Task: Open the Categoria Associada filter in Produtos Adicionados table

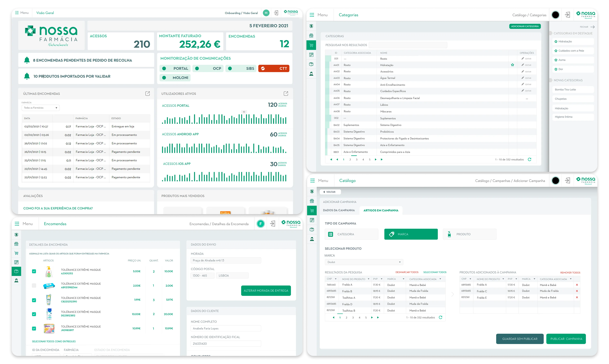Action: coord(571,279)
